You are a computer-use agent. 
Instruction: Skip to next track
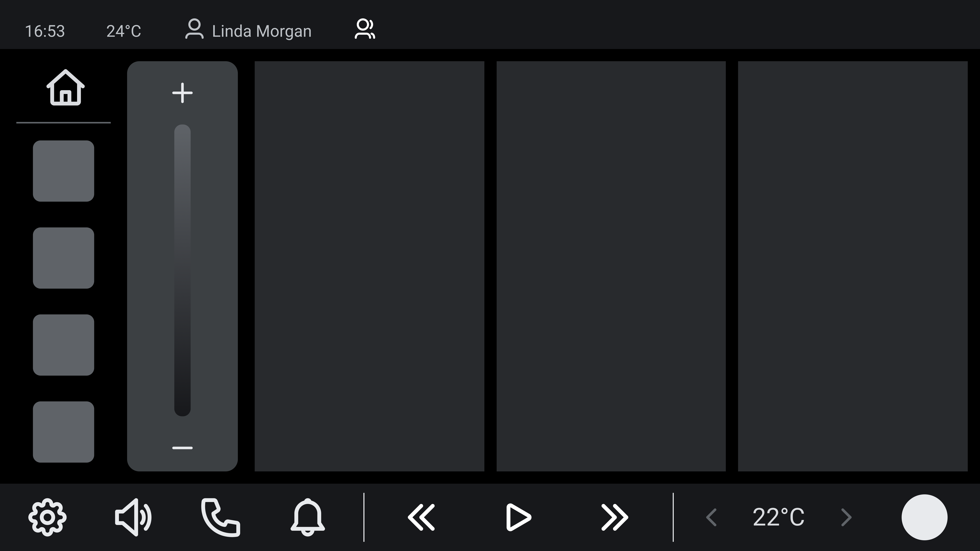(x=615, y=517)
